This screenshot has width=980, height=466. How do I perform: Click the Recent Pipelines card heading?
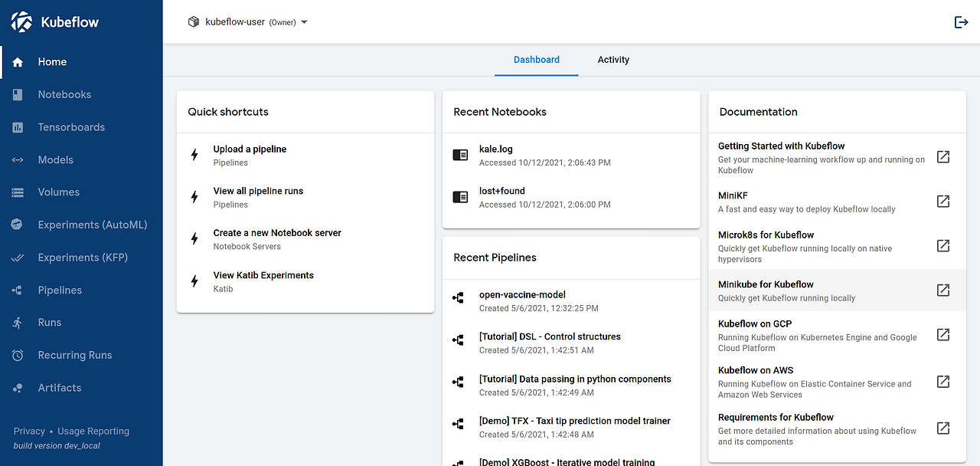[495, 258]
